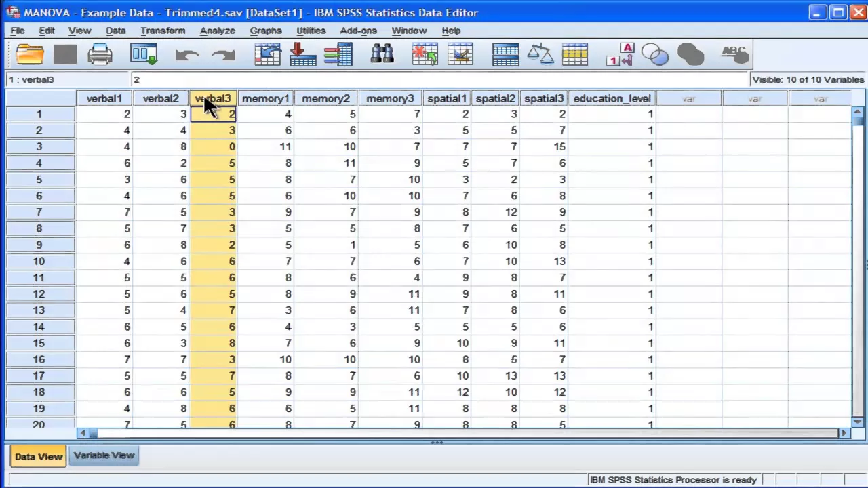
Task: Select the spatial1 column header
Action: (x=447, y=98)
